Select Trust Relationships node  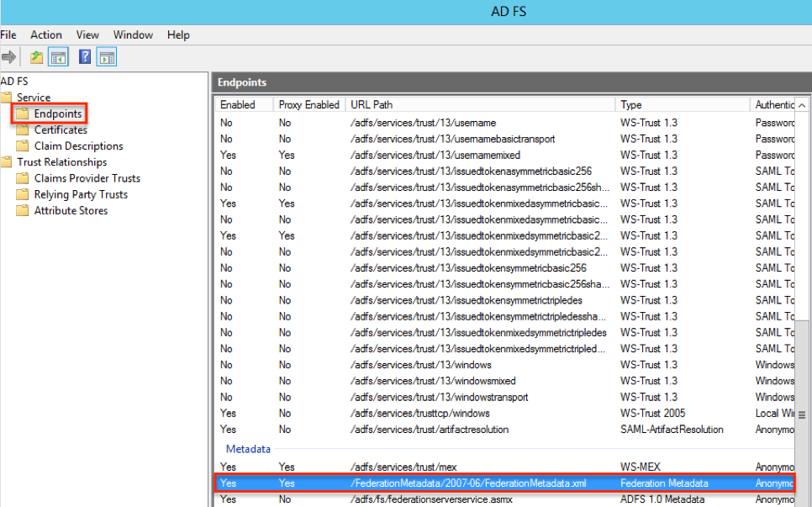click(x=61, y=162)
